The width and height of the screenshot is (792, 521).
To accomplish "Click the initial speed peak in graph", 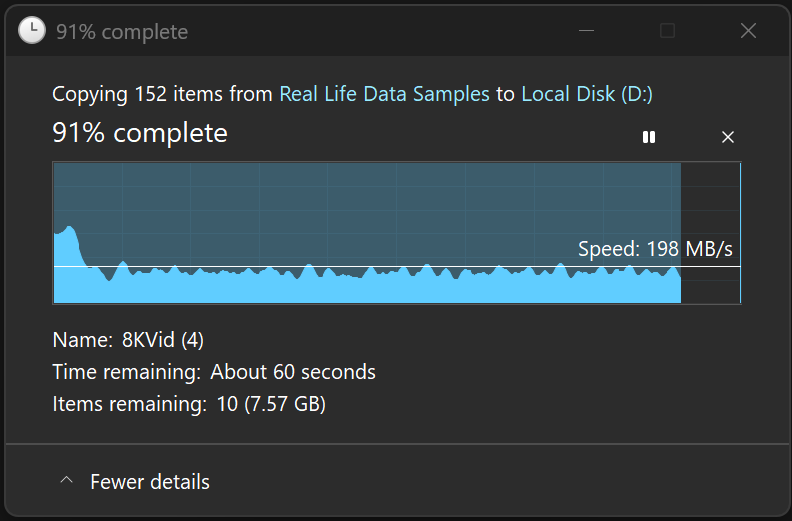I will 67,238.
